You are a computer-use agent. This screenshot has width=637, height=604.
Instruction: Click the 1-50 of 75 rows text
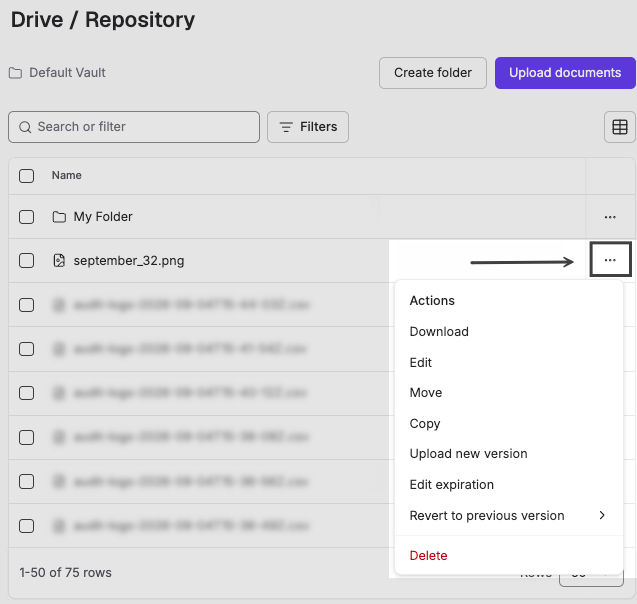(65, 573)
